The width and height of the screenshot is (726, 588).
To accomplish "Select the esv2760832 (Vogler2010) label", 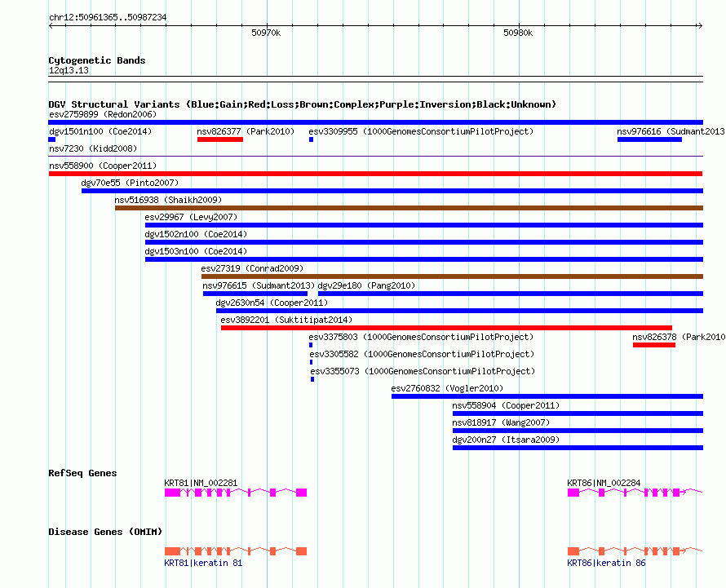I will point(447,388).
